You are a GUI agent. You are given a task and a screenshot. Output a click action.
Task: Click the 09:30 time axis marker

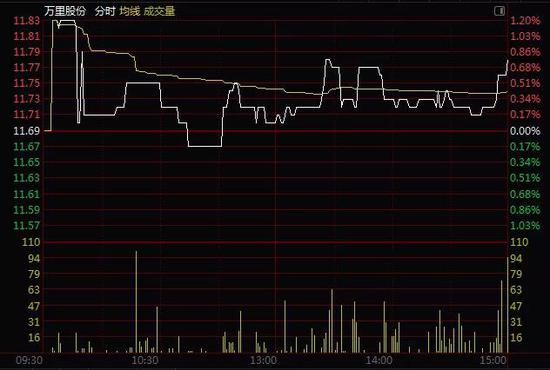[x=29, y=360]
